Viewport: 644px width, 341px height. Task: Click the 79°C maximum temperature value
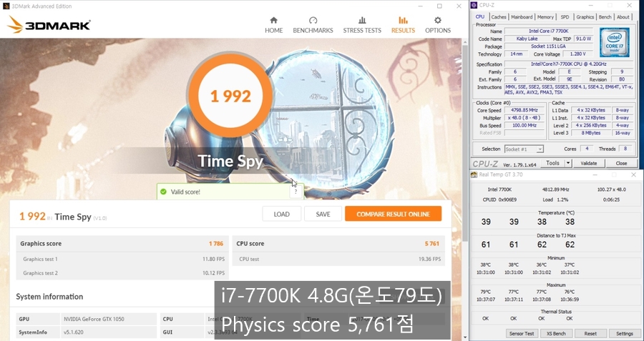(x=485, y=292)
